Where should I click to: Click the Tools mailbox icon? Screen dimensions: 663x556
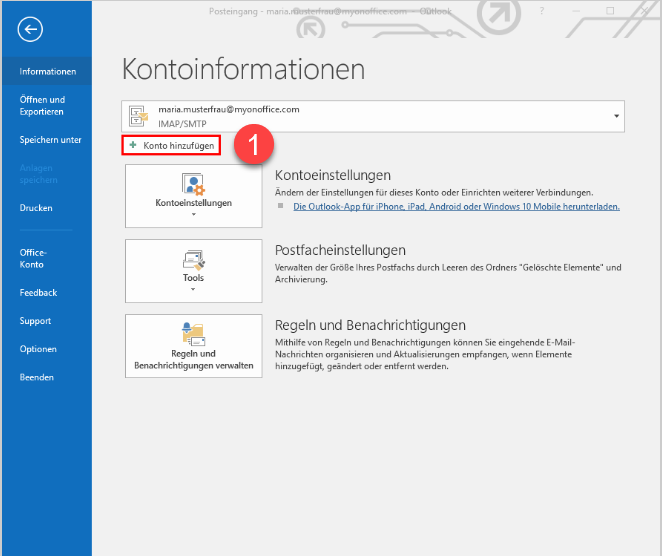pos(193,260)
